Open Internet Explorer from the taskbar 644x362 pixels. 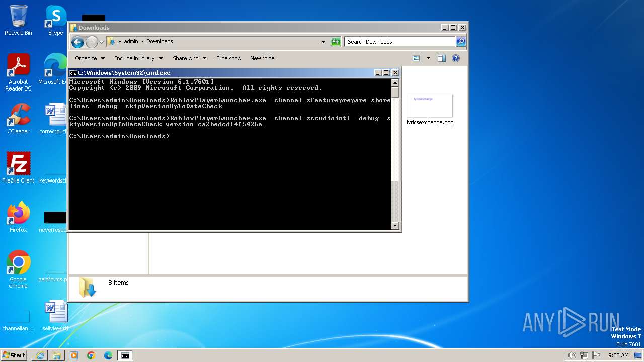tap(40, 355)
